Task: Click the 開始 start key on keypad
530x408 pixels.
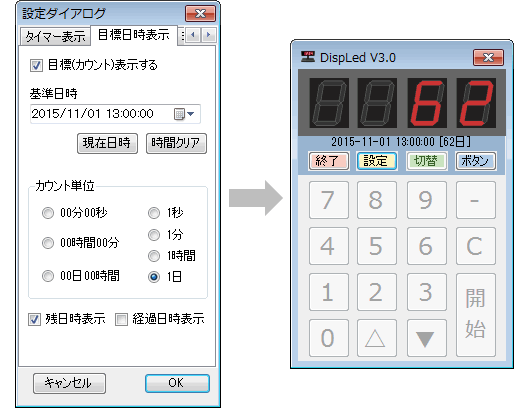Action: point(476,315)
